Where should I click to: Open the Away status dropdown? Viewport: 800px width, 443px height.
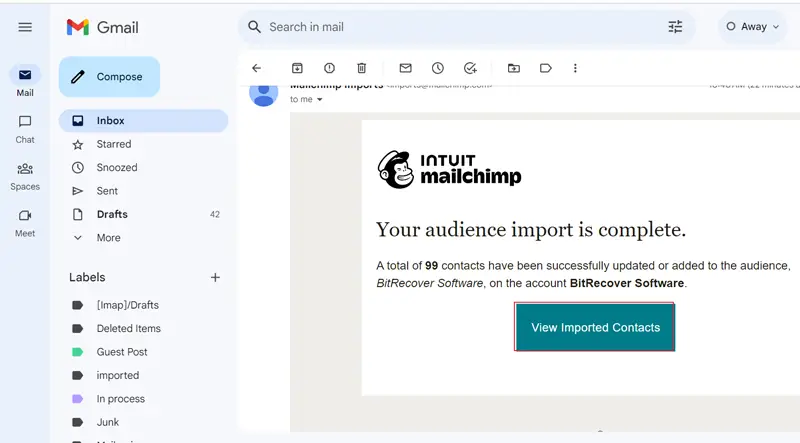753,27
